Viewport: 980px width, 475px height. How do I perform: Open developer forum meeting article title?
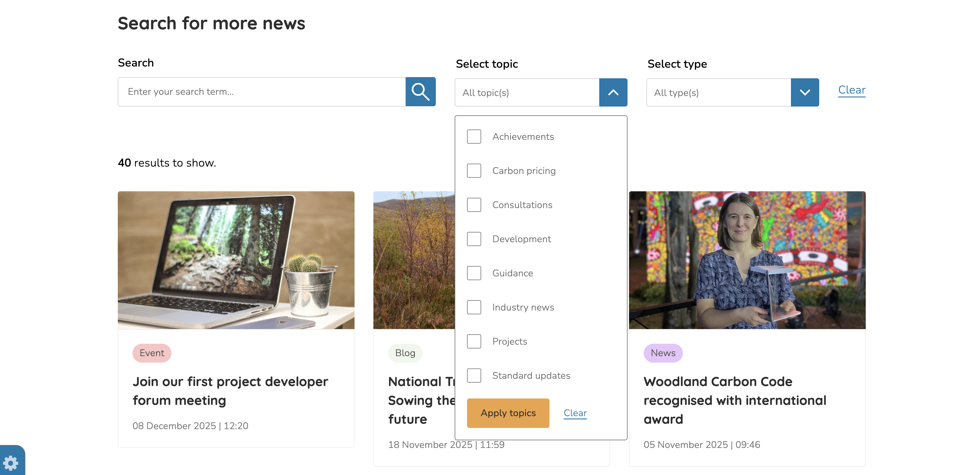click(230, 391)
